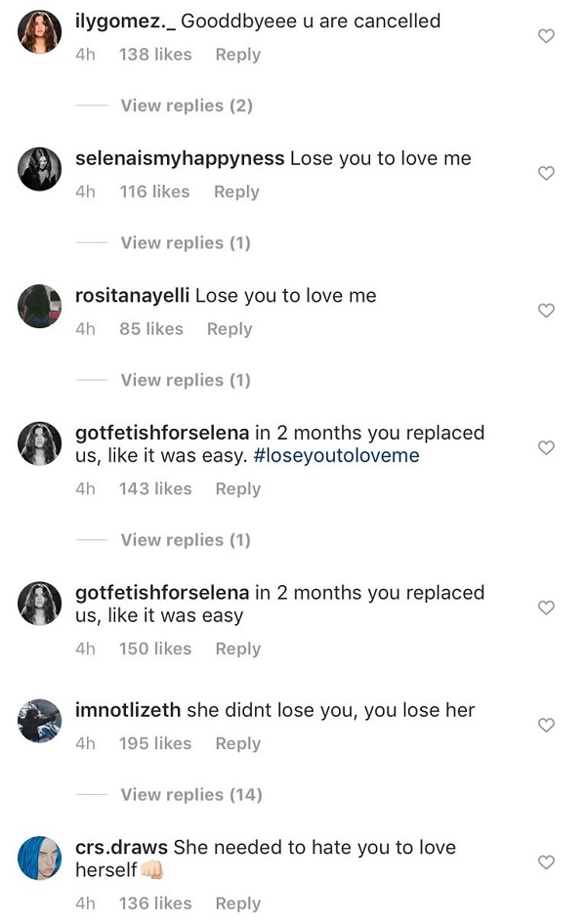The width and height of the screenshot is (586, 924).
Task: Reply to crs.draws comment
Action: coord(237,903)
